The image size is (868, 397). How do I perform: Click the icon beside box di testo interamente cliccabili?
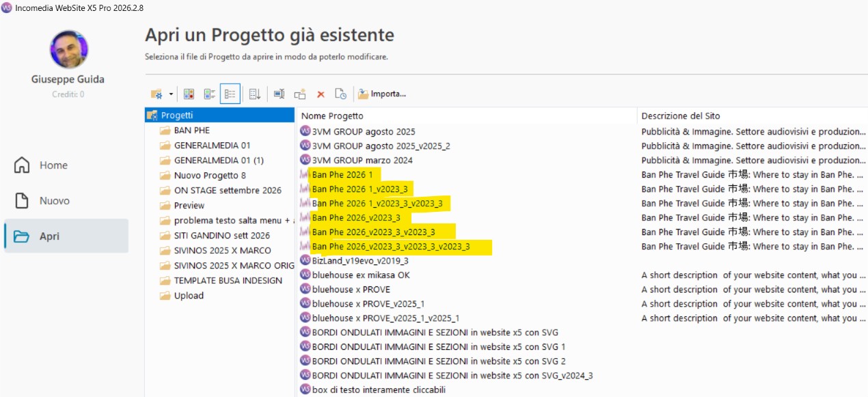(x=305, y=389)
